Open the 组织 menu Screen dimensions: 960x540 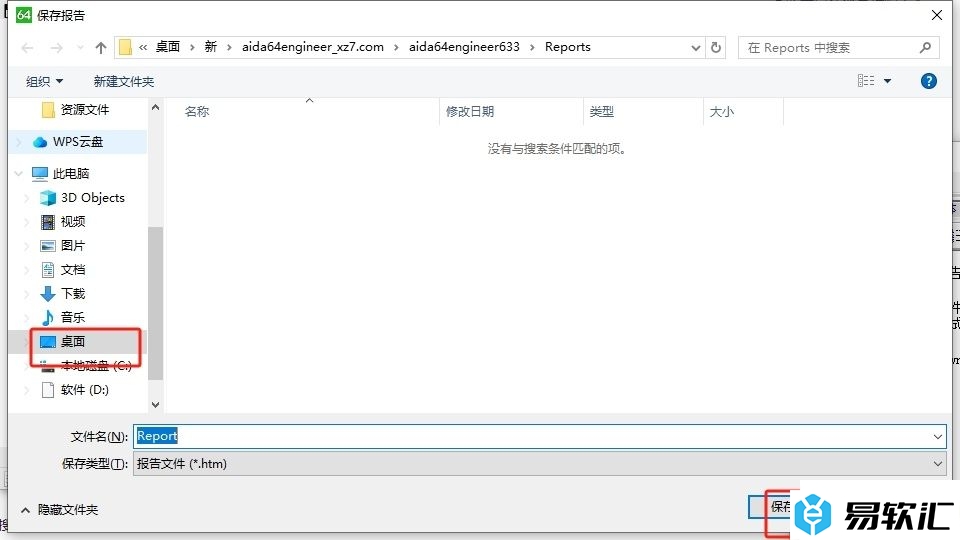point(44,81)
